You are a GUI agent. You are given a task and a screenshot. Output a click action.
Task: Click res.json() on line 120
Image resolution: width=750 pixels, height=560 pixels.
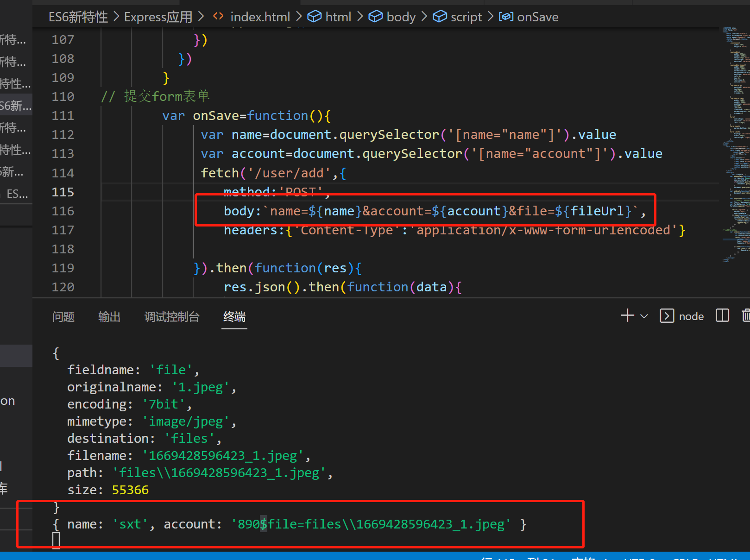point(262,287)
